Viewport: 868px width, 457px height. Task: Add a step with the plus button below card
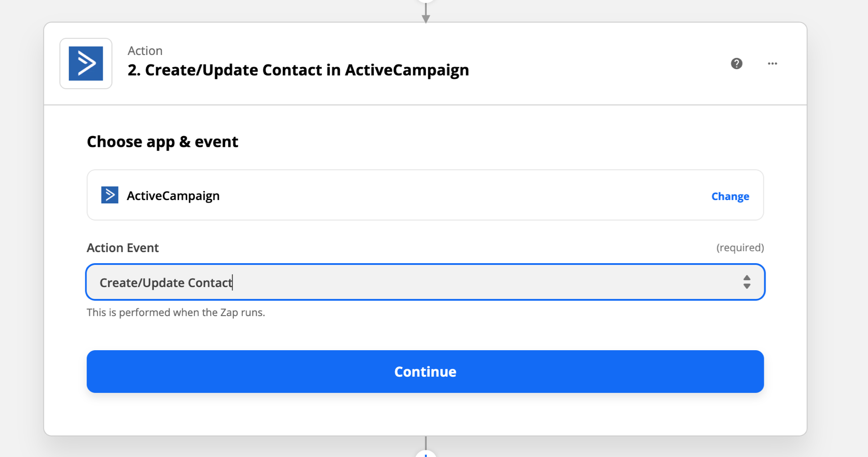pos(425,453)
